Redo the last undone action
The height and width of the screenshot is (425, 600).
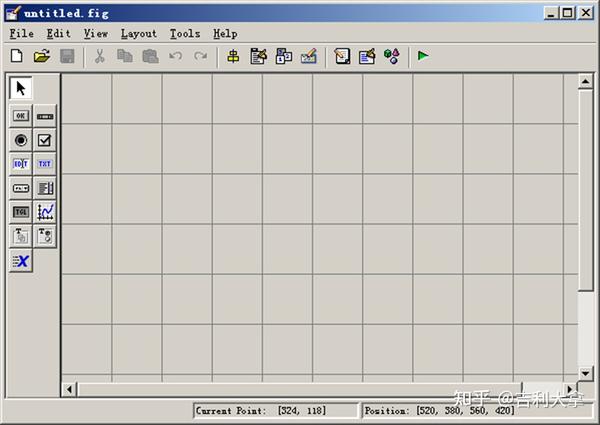tap(201, 56)
